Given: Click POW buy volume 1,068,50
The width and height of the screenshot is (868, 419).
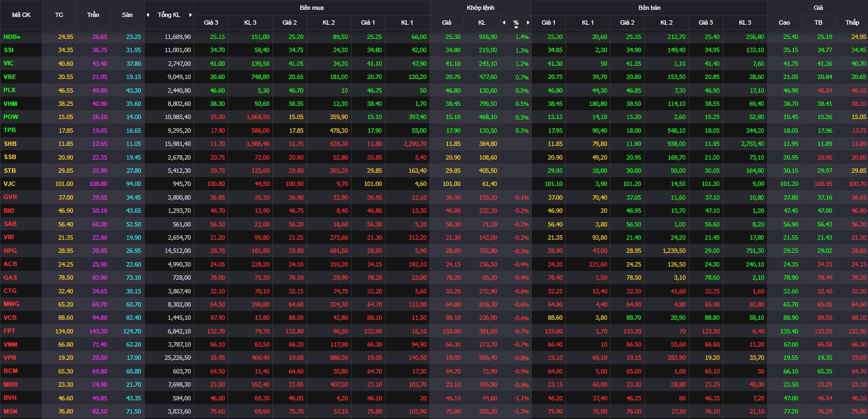Looking at the screenshot, I should (x=258, y=117).
